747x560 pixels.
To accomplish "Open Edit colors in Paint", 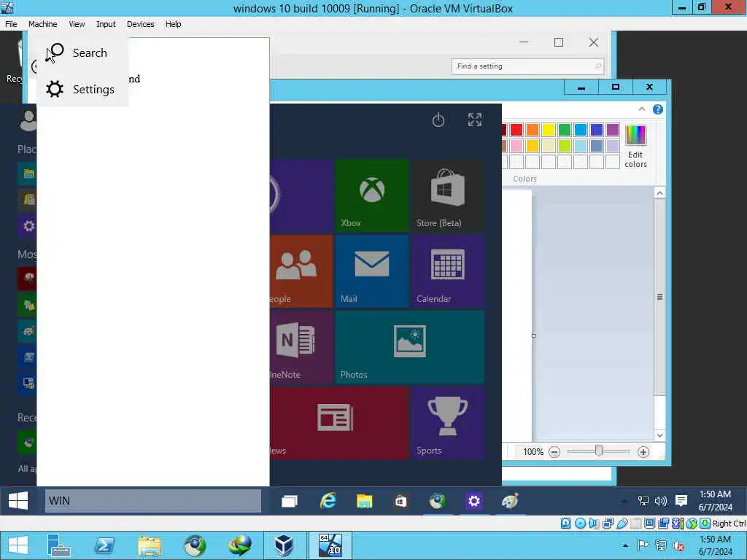I will [x=635, y=146].
